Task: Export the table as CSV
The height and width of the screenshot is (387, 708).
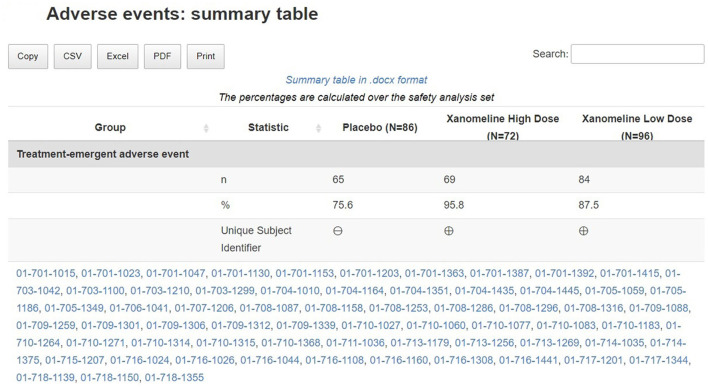Action: tap(73, 56)
